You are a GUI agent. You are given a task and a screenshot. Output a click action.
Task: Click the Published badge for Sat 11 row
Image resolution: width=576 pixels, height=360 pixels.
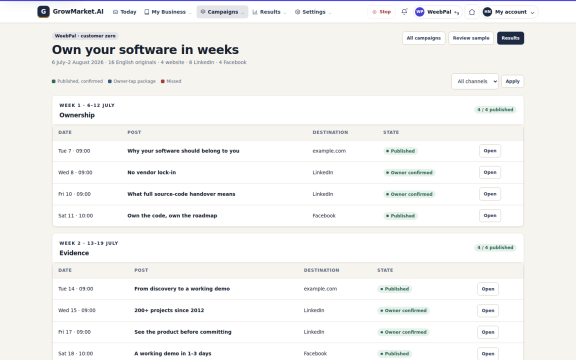[400, 216]
